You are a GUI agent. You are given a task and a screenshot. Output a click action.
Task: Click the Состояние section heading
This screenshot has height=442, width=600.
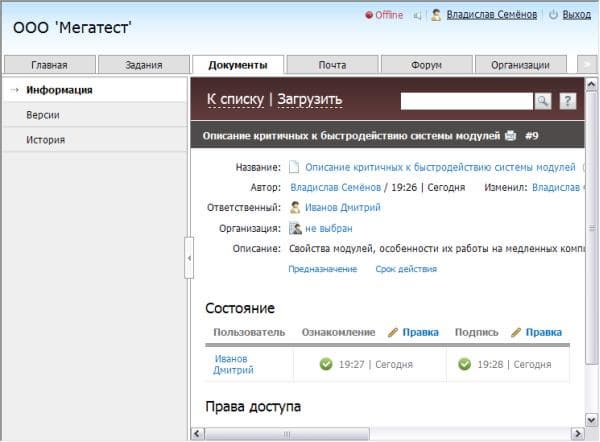point(240,308)
